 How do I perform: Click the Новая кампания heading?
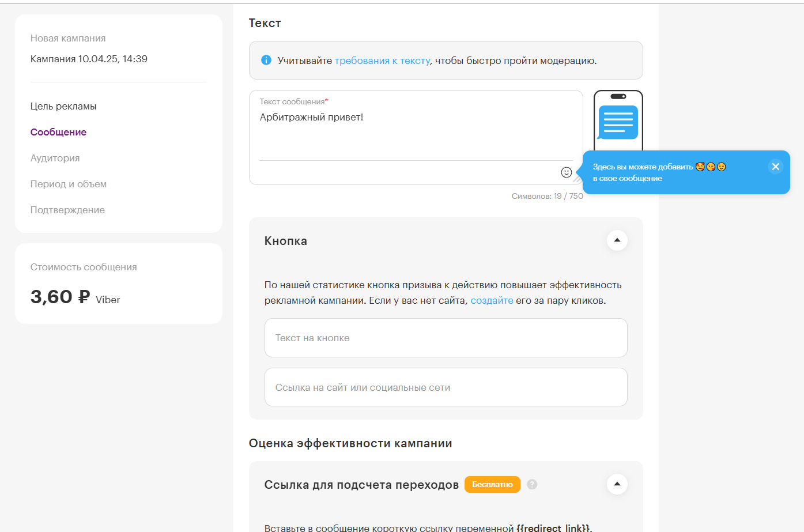click(x=68, y=38)
